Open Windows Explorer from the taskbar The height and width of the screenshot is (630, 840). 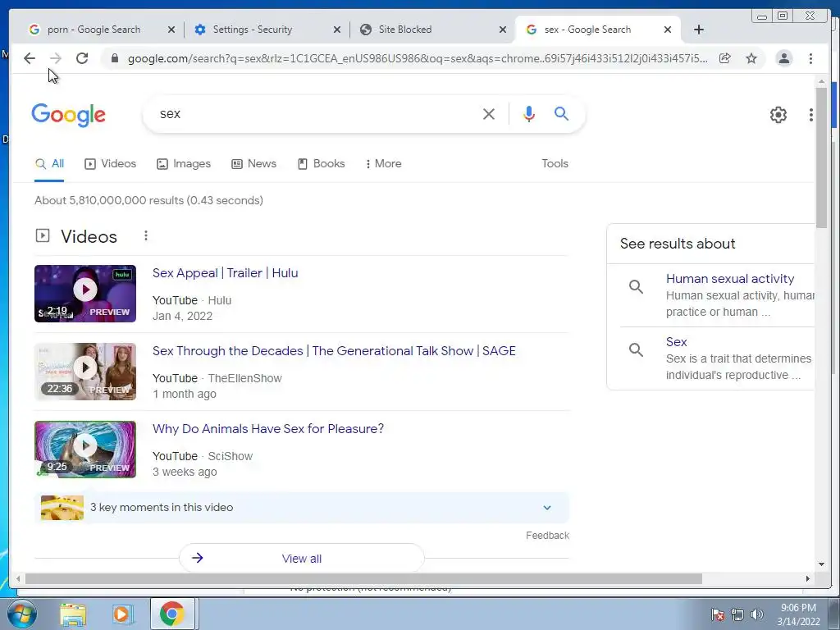pos(73,614)
